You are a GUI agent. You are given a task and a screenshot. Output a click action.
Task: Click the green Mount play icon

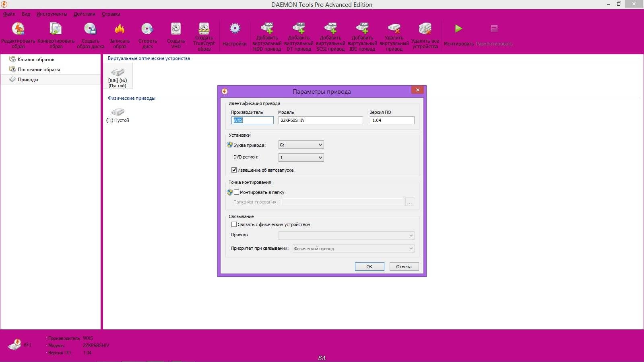pos(458,29)
